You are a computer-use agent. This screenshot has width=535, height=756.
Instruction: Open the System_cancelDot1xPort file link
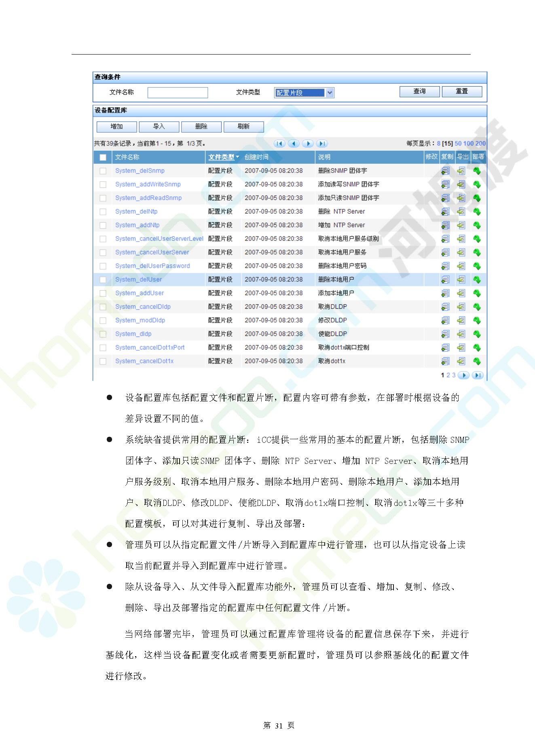click(150, 347)
